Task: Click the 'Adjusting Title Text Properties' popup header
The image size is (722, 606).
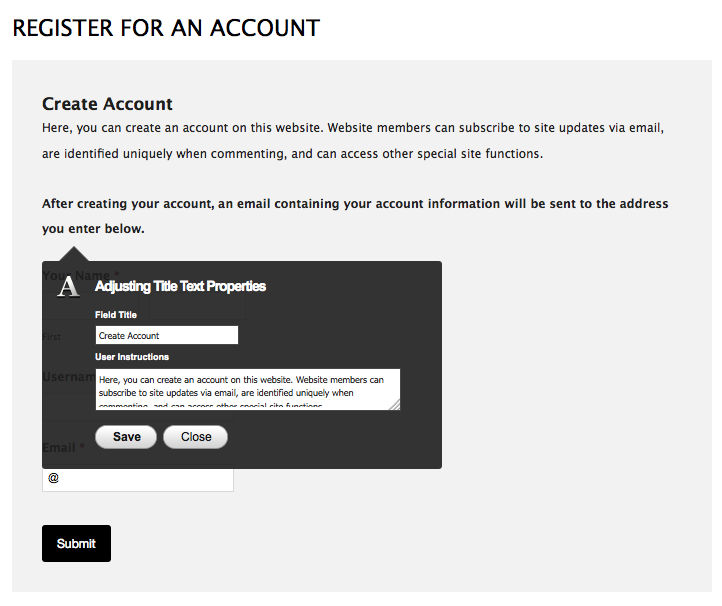Action: tap(180, 286)
